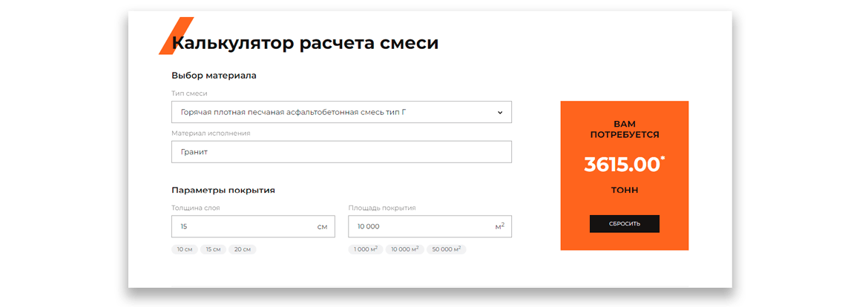Viewport: 868px width, 307px height.
Task: Choose the 20 см thickness preset
Action: pyautogui.click(x=243, y=249)
